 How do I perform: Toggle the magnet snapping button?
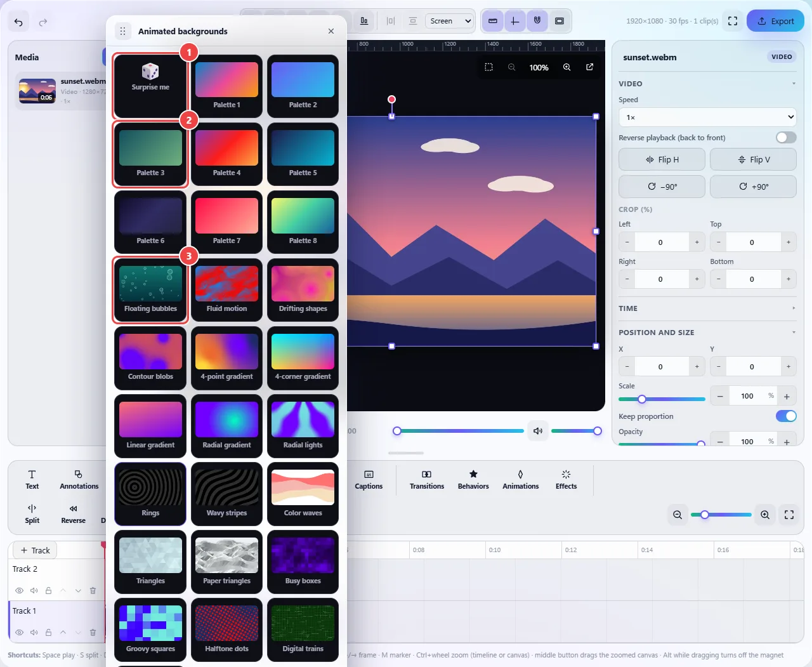[x=537, y=21]
